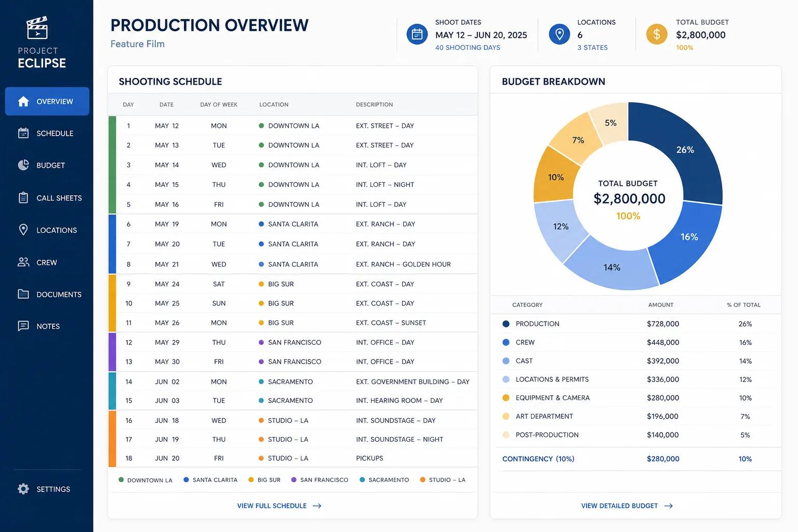Click the Shoot Dates calendar badge icon

417,34
